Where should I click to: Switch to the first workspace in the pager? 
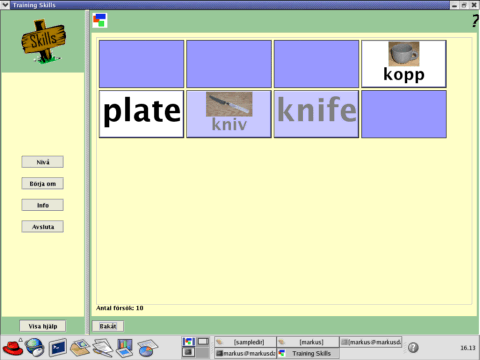(x=188, y=342)
